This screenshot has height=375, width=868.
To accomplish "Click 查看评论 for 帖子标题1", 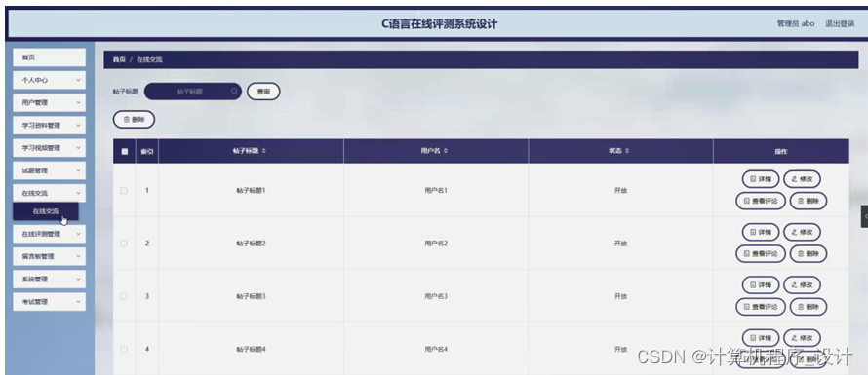I will tap(761, 201).
